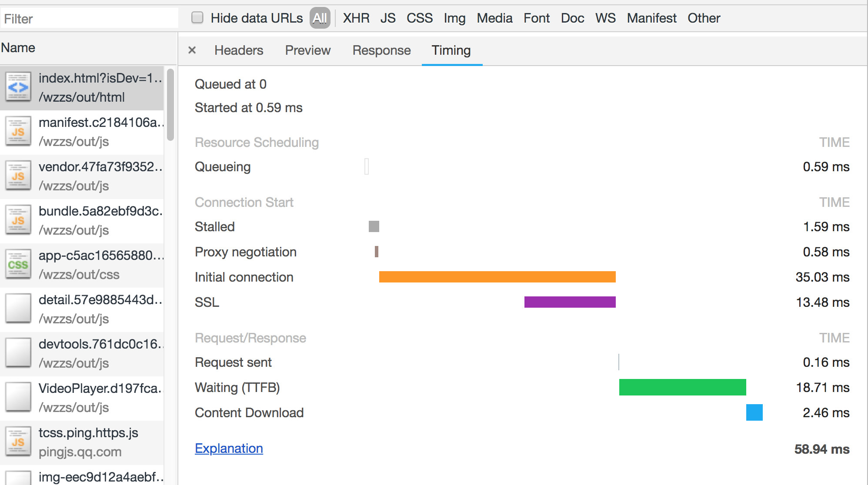Filter requests by Font type
Viewport: 868px width, 485px height.
click(x=536, y=18)
